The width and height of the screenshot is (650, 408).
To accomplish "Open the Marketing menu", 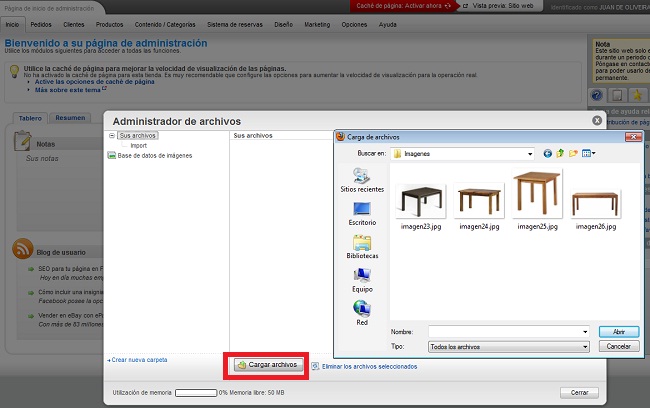I will pos(317,24).
